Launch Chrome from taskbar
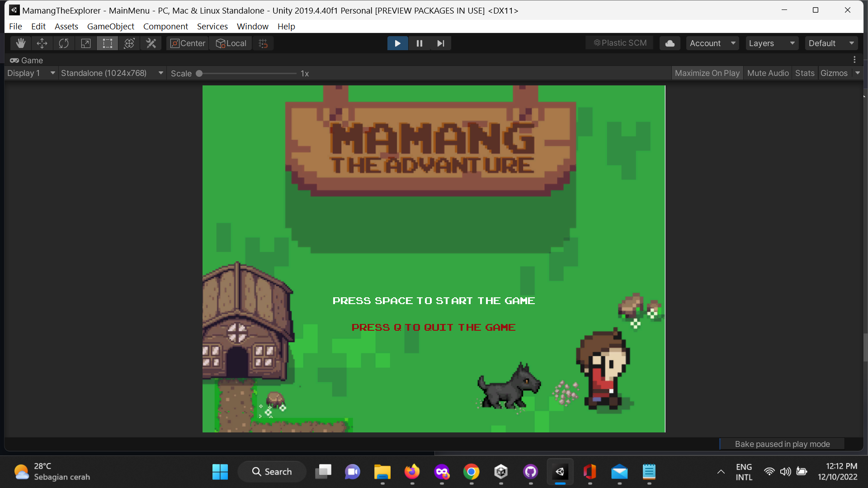Image resolution: width=868 pixels, height=488 pixels. click(x=471, y=472)
